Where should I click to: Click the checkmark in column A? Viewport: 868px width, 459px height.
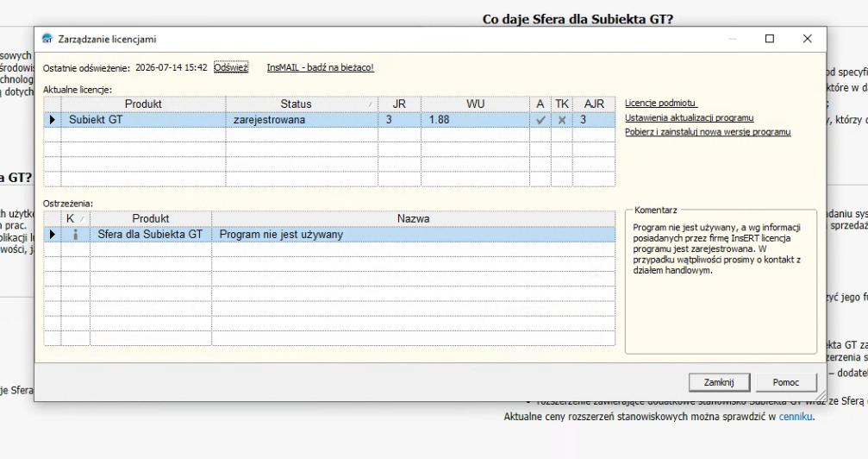point(540,120)
